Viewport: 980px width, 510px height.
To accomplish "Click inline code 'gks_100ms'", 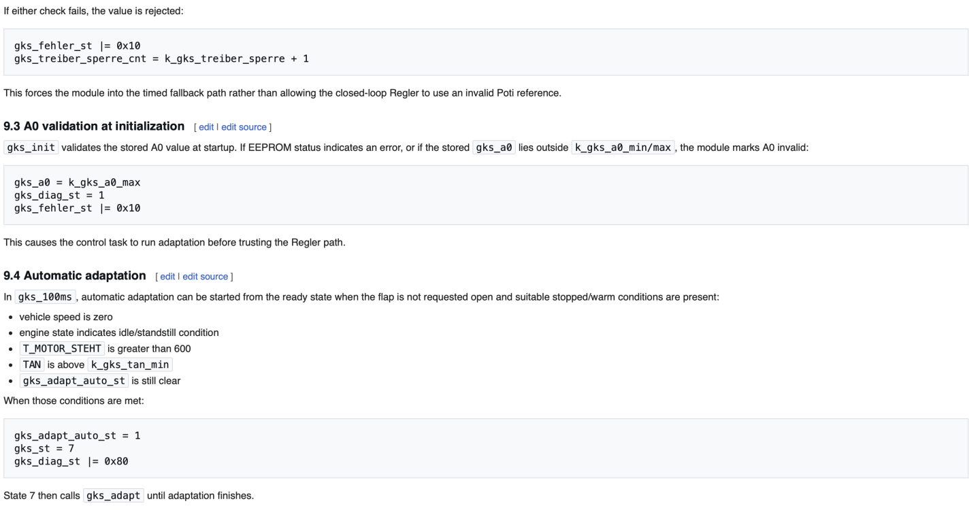I will click(x=46, y=297).
